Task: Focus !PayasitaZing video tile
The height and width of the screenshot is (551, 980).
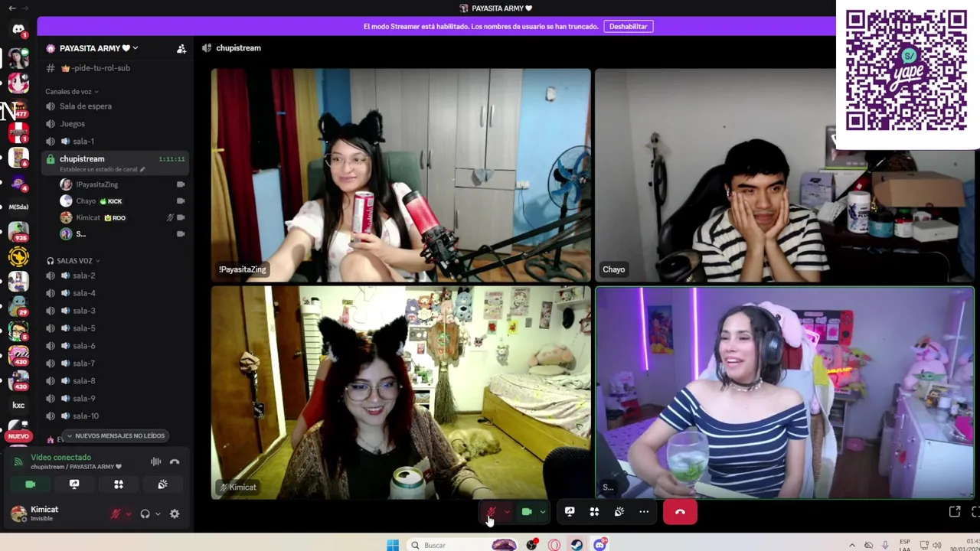Action: click(x=401, y=175)
